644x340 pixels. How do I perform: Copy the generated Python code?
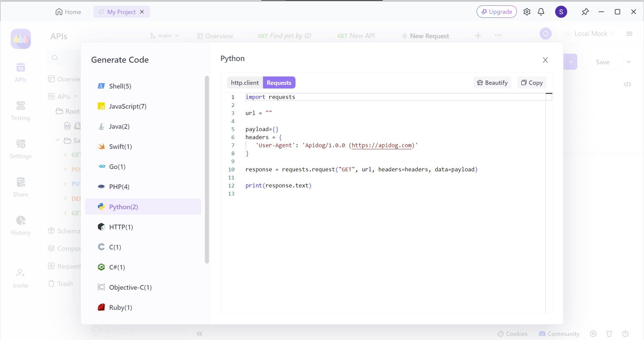tap(532, 83)
